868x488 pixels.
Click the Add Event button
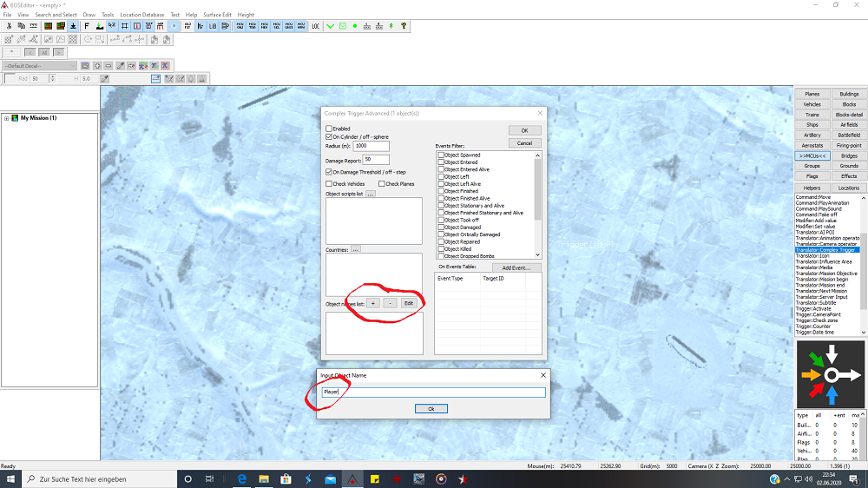pos(516,267)
